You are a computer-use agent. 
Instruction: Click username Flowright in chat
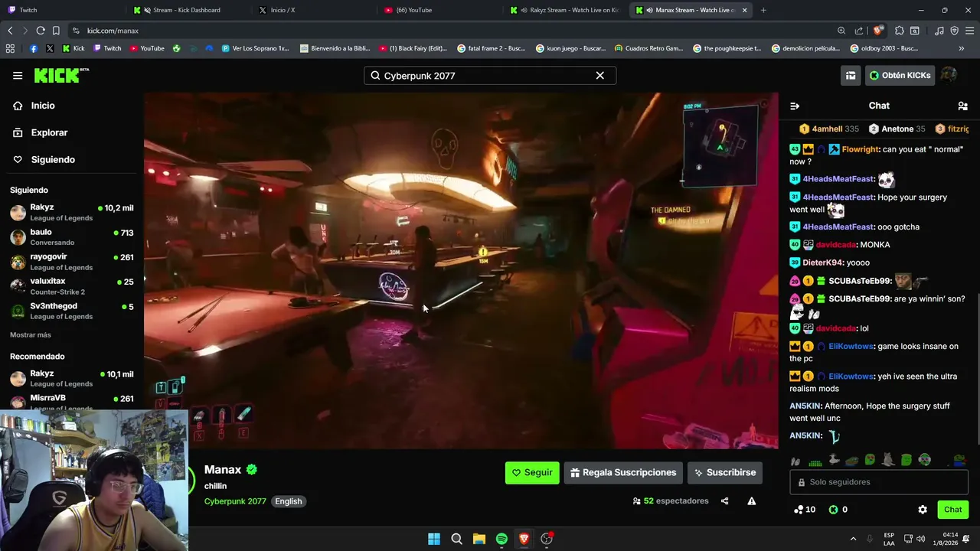(x=860, y=150)
